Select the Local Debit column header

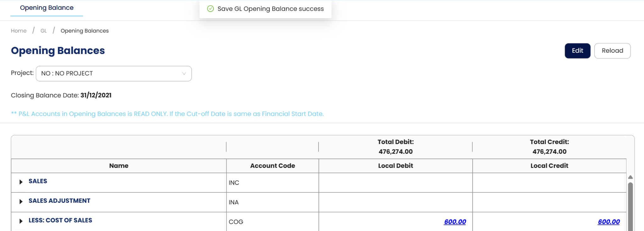point(395,166)
